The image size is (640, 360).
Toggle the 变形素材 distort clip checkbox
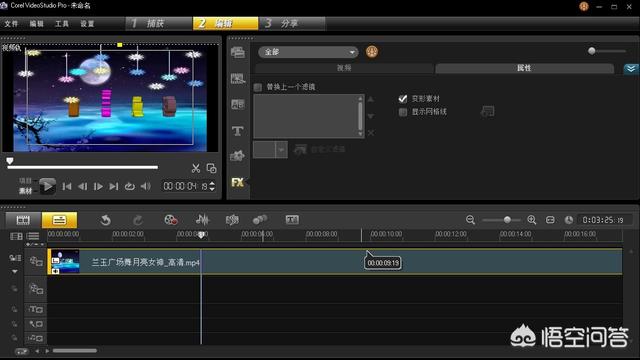click(403, 99)
